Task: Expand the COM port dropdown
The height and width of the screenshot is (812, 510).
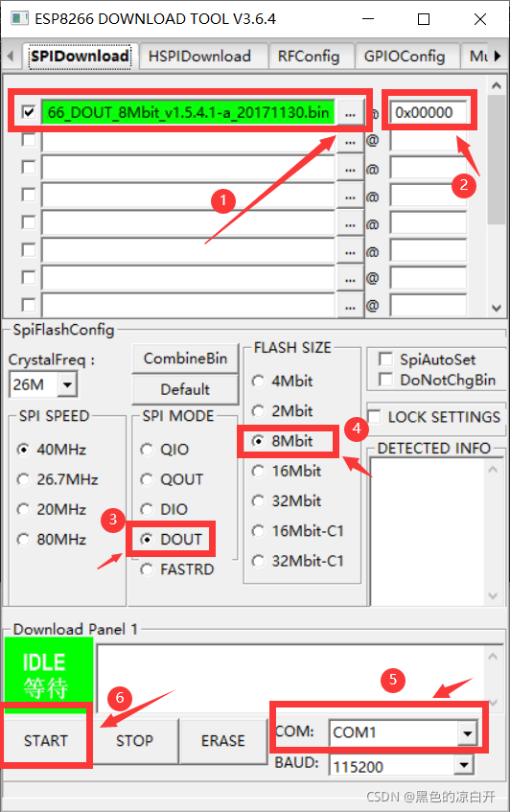Action: (x=467, y=732)
